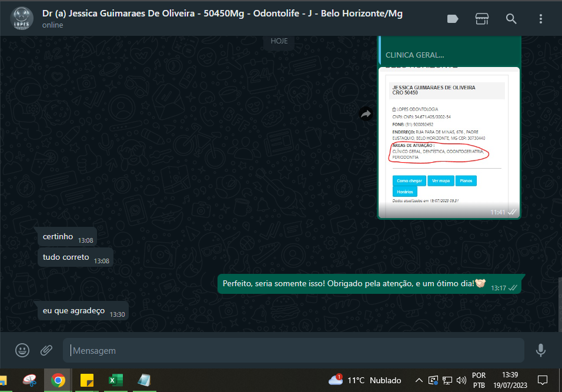The image size is (562, 392).
Task: Click the contact's profile picture
Action: tap(22, 19)
